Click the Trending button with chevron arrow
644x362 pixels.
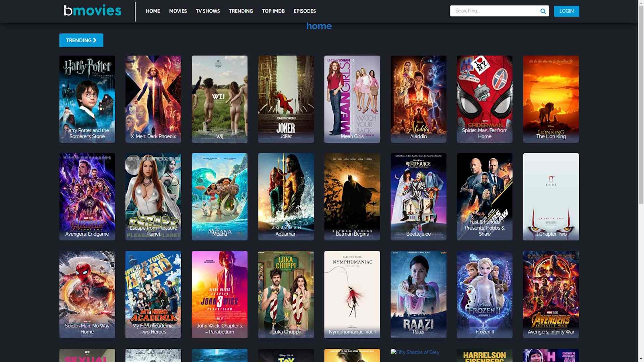[81, 40]
